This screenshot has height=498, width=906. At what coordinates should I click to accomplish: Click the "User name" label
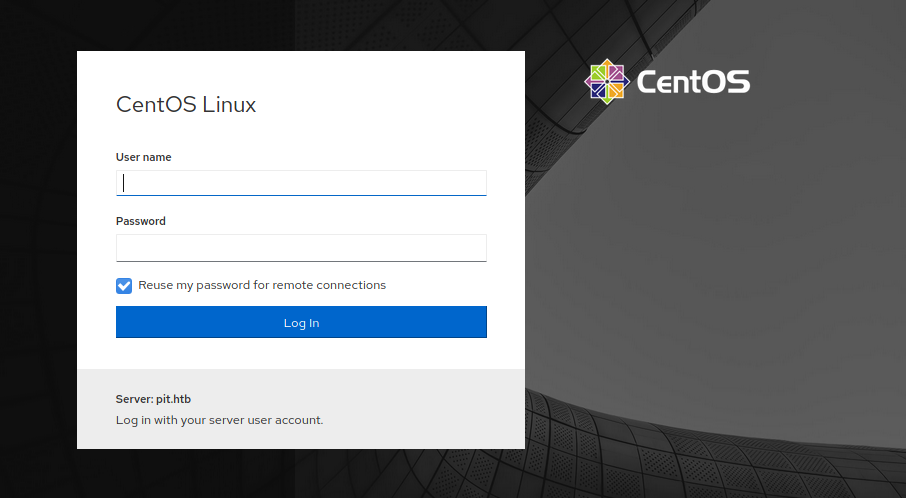click(143, 157)
